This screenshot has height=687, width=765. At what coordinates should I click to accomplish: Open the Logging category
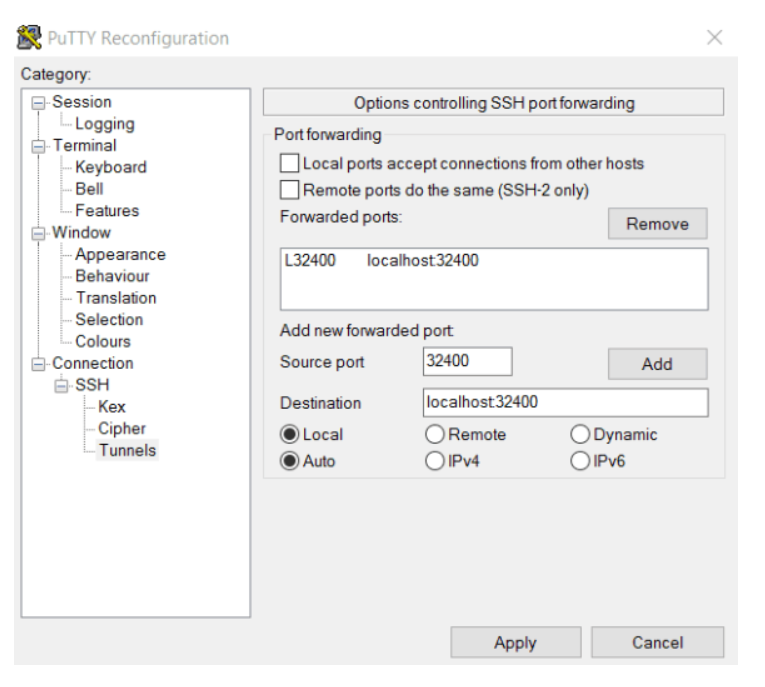[x=104, y=124]
